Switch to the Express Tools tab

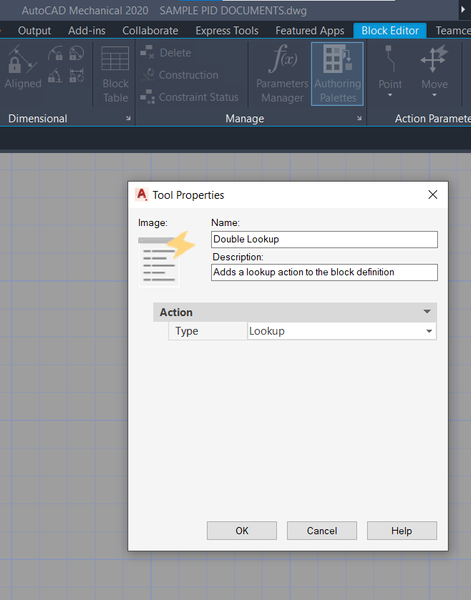pyautogui.click(x=227, y=31)
